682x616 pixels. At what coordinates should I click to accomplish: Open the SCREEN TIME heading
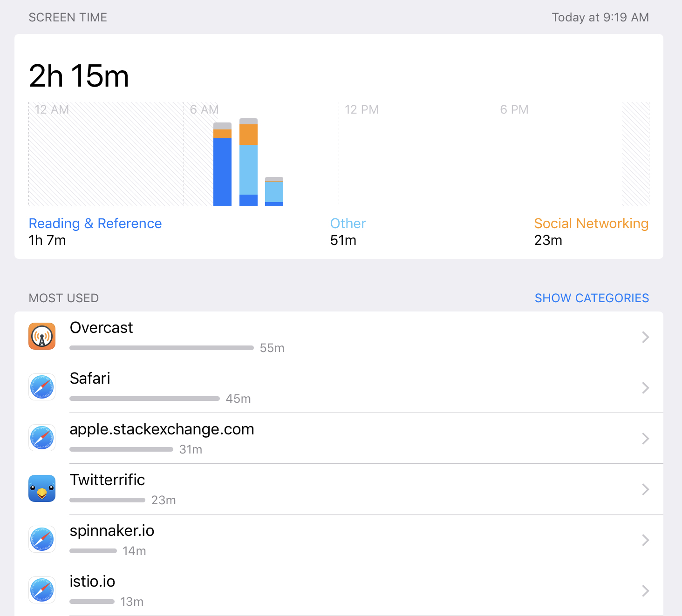[x=68, y=17]
